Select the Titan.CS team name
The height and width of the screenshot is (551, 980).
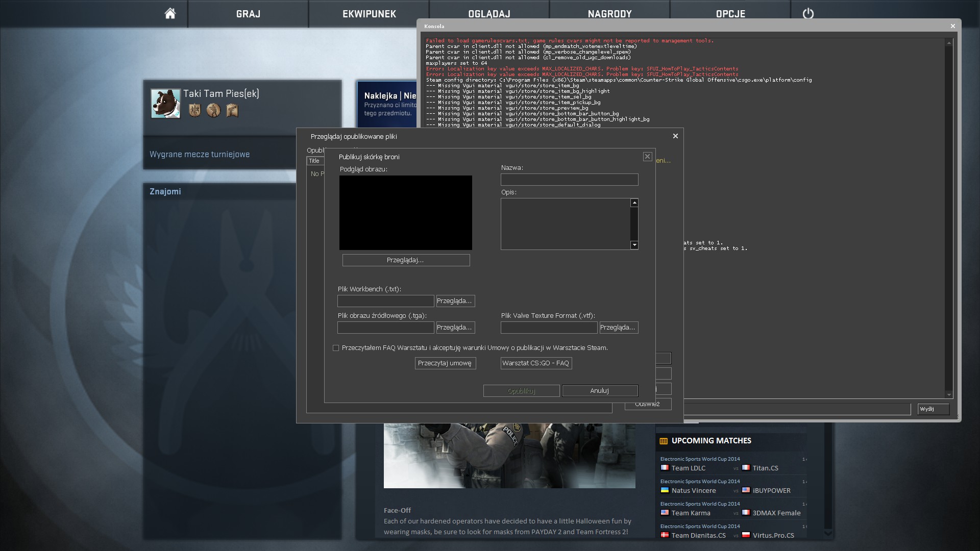pyautogui.click(x=765, y=468)
